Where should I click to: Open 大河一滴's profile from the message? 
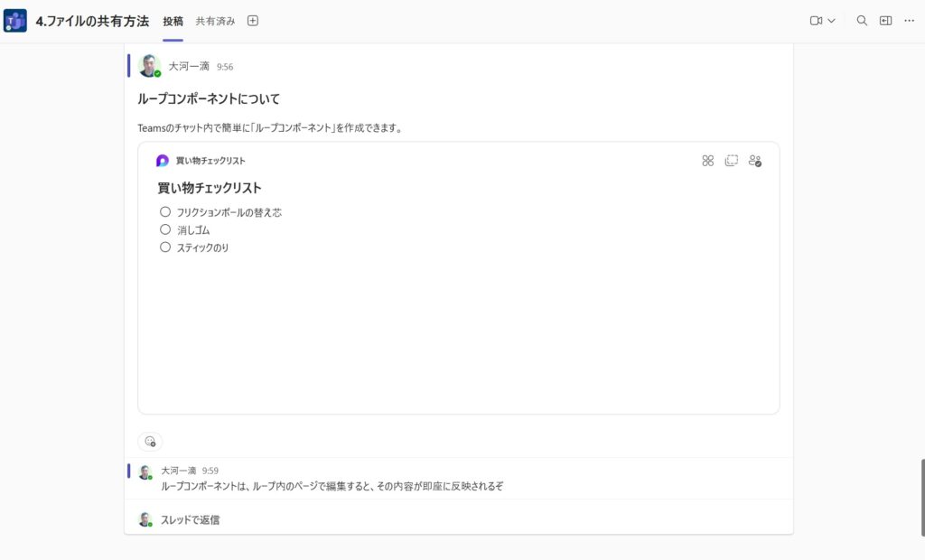click(x=187, y=65)
